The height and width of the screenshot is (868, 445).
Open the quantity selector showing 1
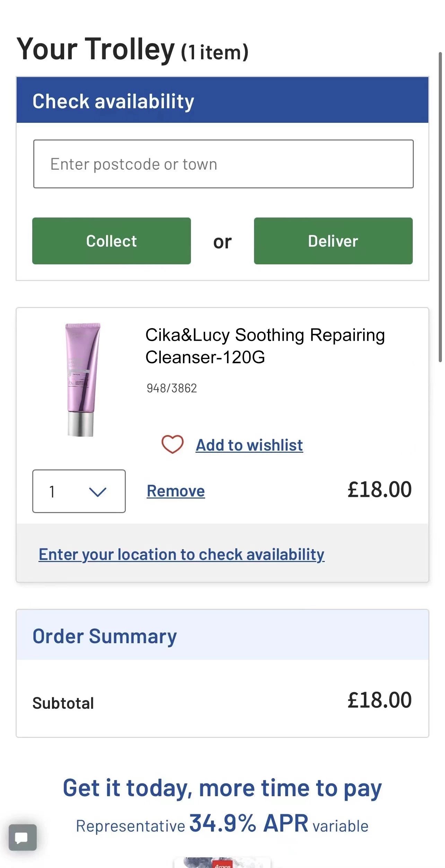point(79,491)
